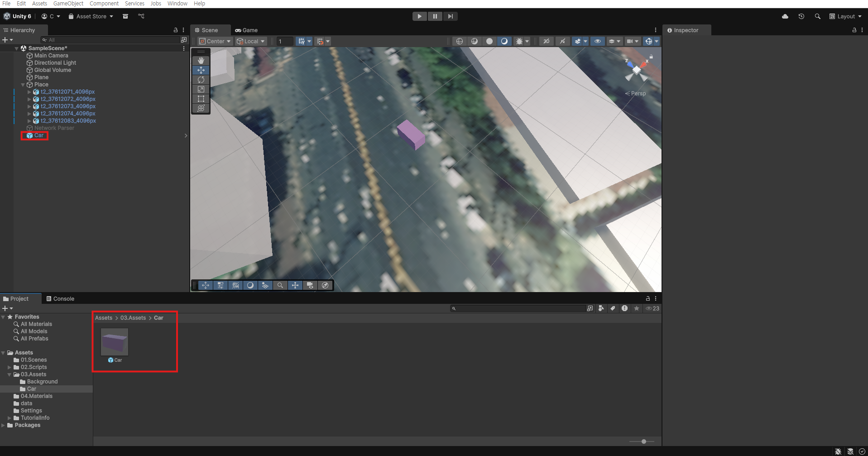The image size is (868, 456).
Task: Open the Unity Cloud icon
Action: pos(785,16)
